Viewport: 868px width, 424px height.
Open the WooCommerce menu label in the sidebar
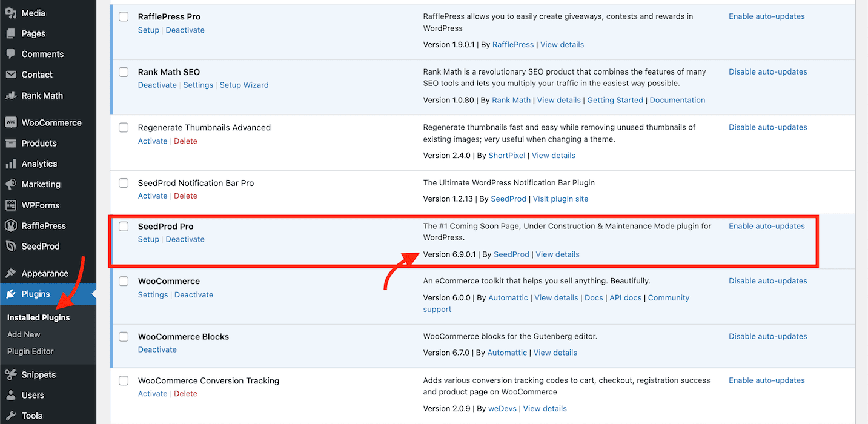click(51, 122)
